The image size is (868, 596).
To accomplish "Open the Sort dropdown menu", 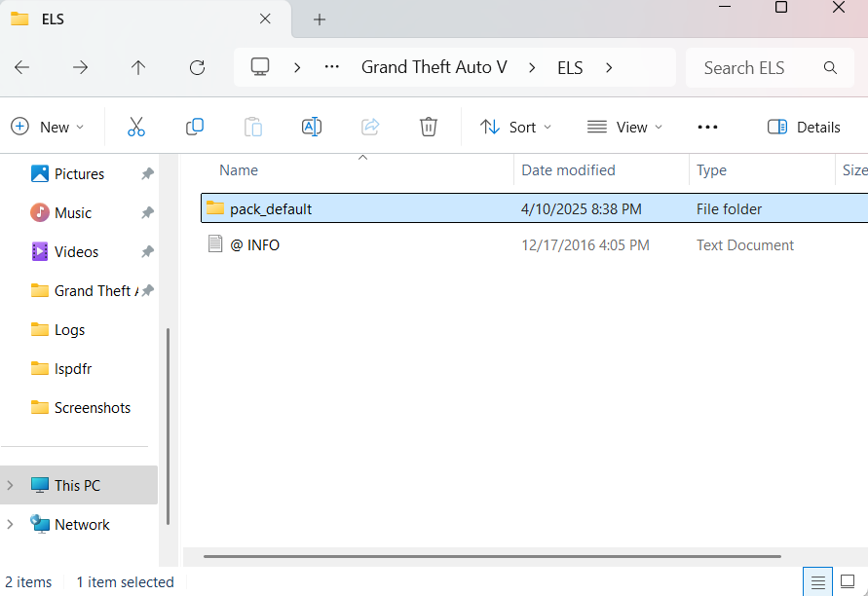I will click(515, 127).
